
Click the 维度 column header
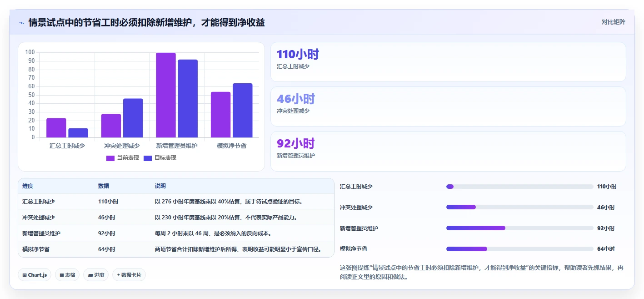[28, 186]
